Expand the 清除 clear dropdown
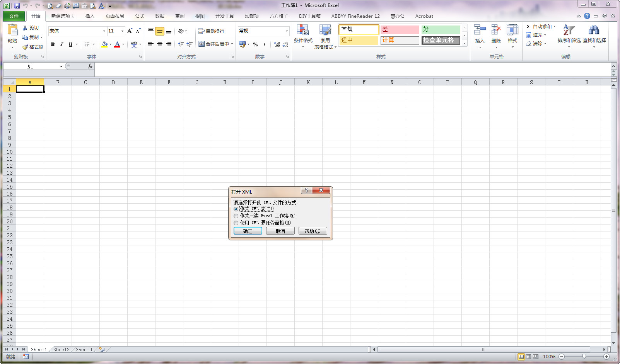620x364 pixels. [x=545, y=44]
